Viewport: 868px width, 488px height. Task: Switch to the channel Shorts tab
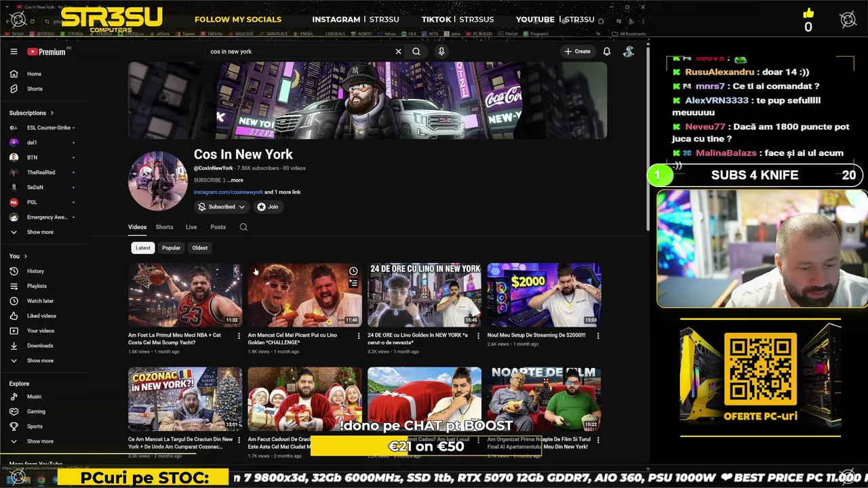(164, 227)
